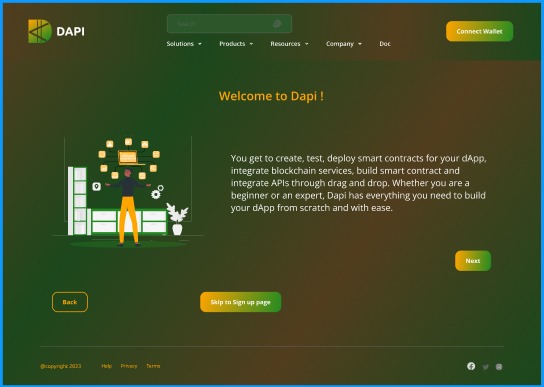Expand the Company dropdown arrow
This screenshot has height=387, width=544.
coord(360,44)
